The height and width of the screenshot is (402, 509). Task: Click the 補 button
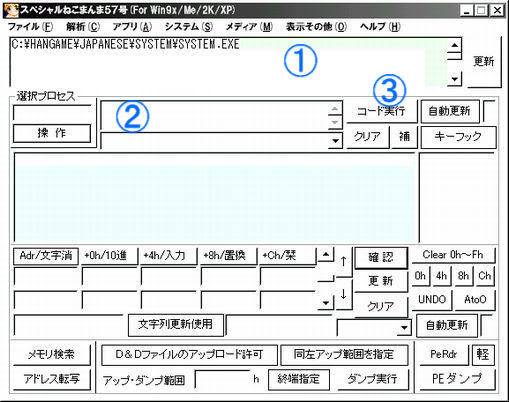[404, 136]
